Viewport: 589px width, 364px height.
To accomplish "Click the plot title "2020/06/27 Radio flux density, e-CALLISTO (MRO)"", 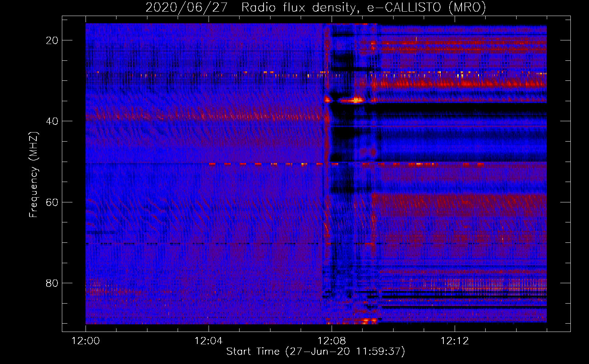I will [x=316, y=7].
